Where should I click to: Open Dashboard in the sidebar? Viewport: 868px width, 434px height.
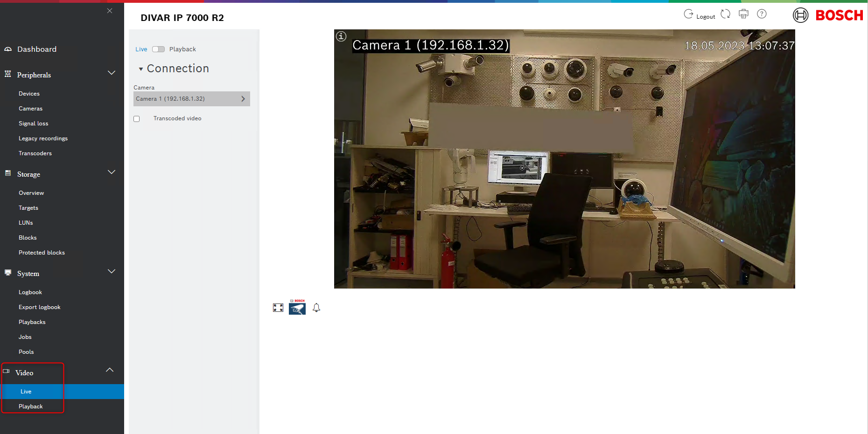click(37, 49)
